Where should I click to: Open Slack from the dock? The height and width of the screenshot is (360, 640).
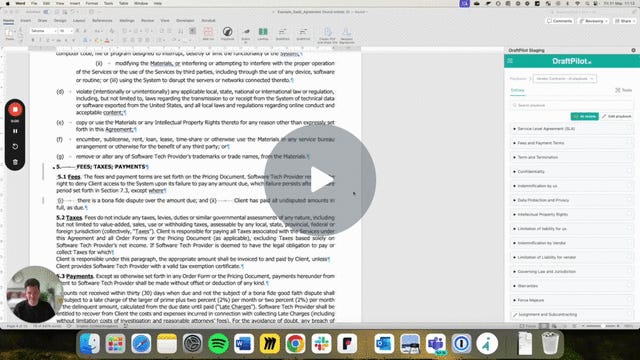coord(321,344)
